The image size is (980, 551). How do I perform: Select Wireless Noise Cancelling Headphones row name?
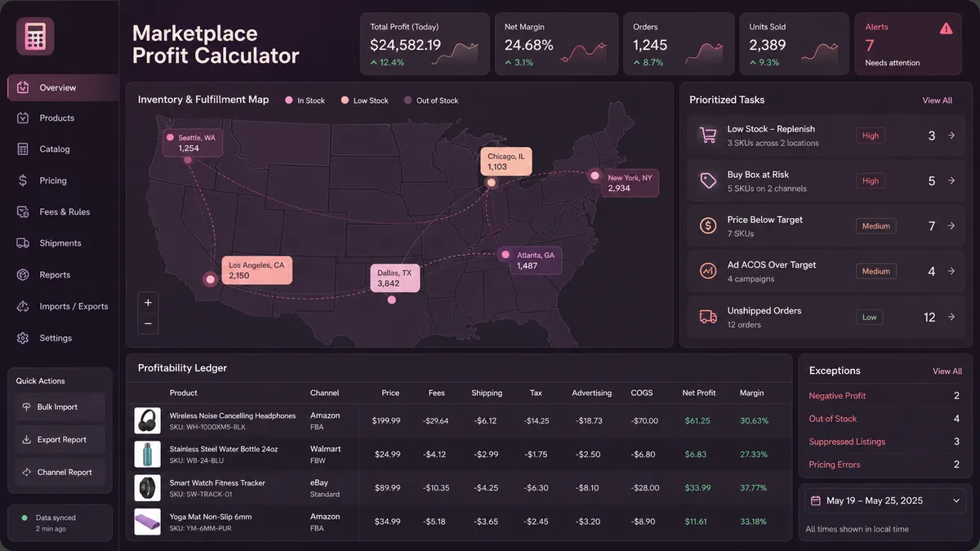click(x=233, y=415)
